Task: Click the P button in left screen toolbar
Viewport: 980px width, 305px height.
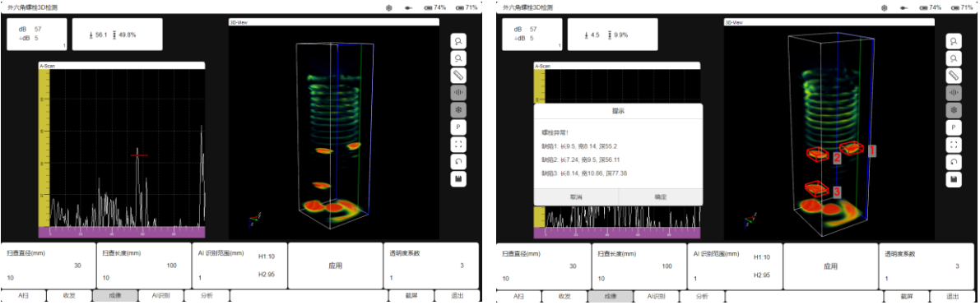Action: (459, 127)
